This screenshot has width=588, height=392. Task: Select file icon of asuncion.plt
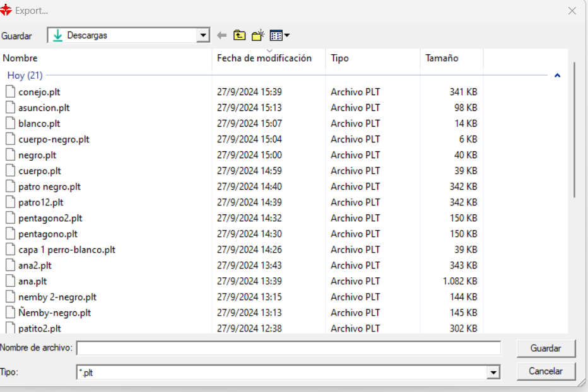(11, 107)
